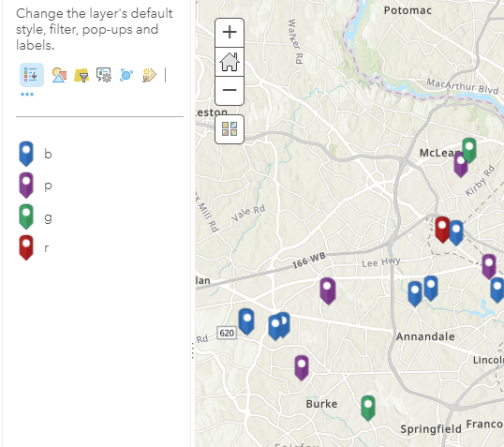Click the Show Legend icon
This screenshot has height=447, width=504.
click(32, 75)
